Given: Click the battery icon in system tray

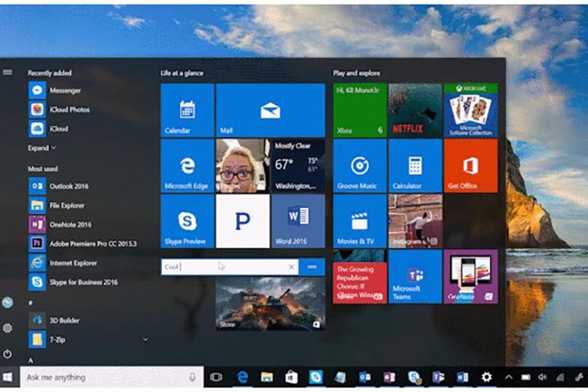Looking at the screenshot, I should [526, 378].
